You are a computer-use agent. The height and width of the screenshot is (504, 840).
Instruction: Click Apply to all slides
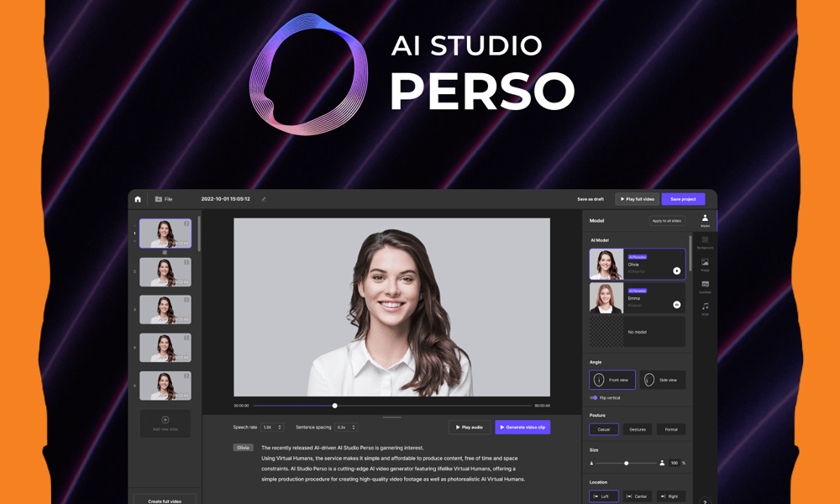(x=667, y=221)
